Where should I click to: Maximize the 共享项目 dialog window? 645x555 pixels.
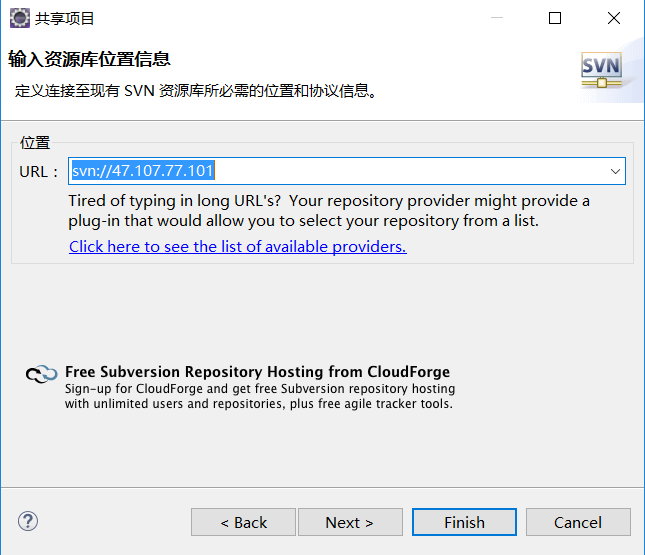555,18
